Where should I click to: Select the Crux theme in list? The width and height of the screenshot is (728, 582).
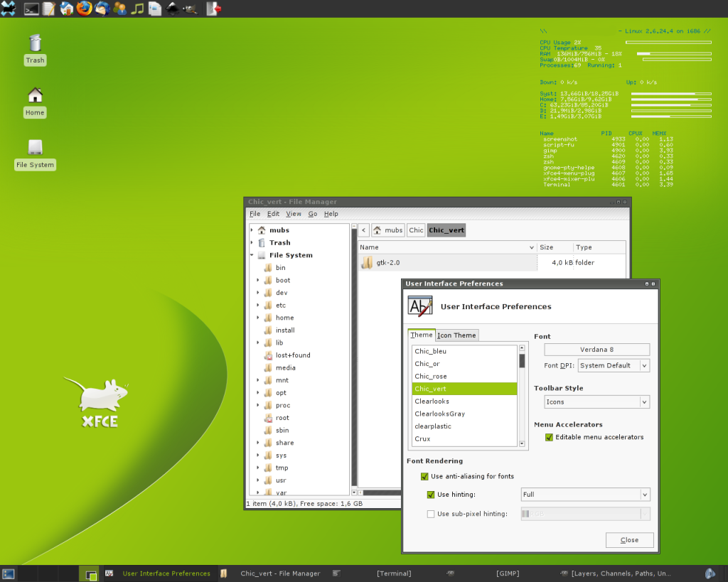(464, 439)
